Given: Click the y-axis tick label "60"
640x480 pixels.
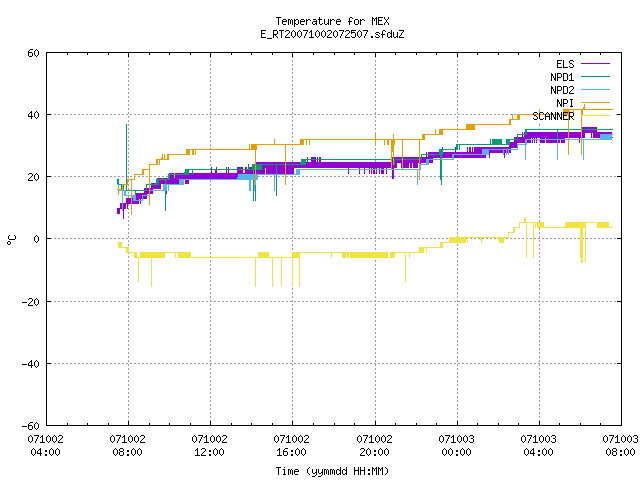Looking at the screenshot, I should click(x=33, y=53).
